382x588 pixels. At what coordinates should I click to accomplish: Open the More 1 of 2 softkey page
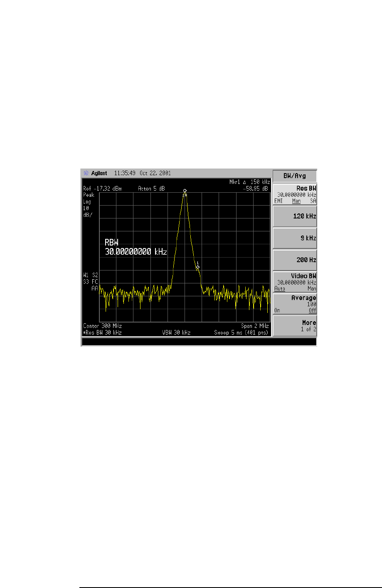[295, 325]
